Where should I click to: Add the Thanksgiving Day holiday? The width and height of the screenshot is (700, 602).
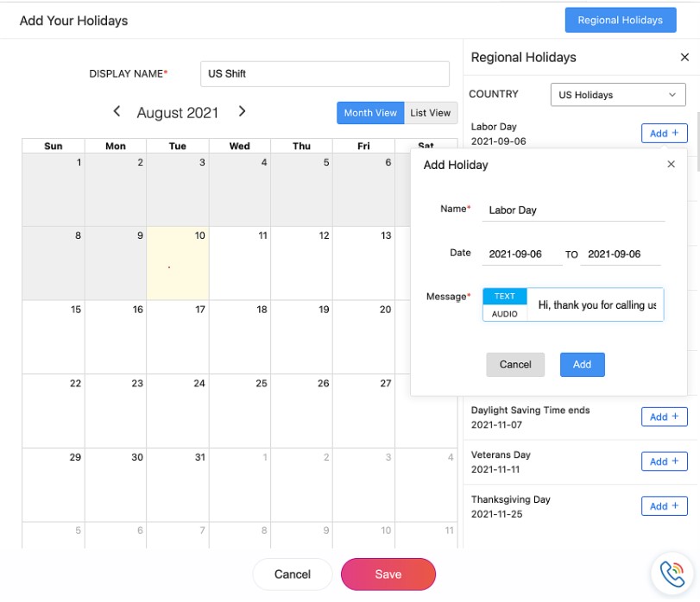664,506
